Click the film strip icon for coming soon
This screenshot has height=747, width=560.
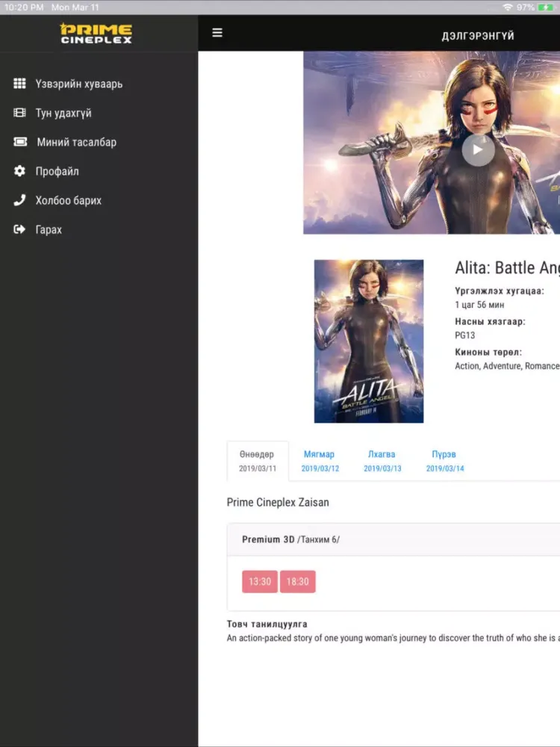tap(19, 113)
